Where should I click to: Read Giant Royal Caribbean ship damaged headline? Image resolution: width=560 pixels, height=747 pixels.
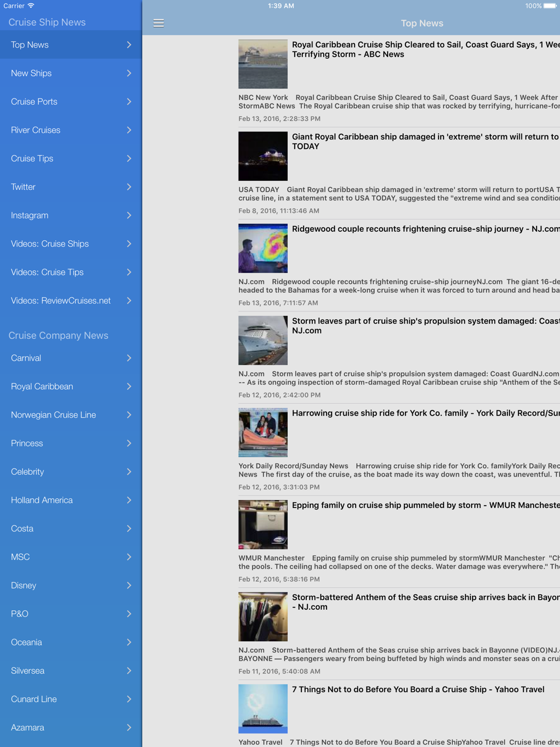426,142
